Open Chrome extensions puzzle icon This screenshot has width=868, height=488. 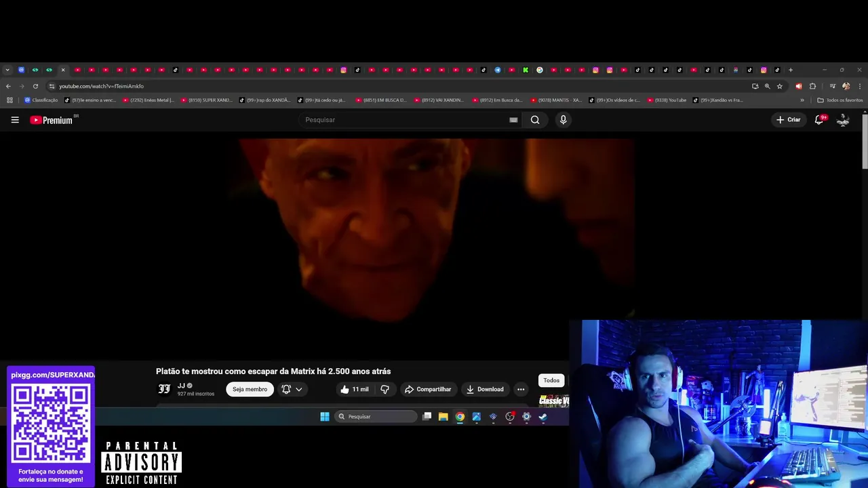(x=812, y=86)
